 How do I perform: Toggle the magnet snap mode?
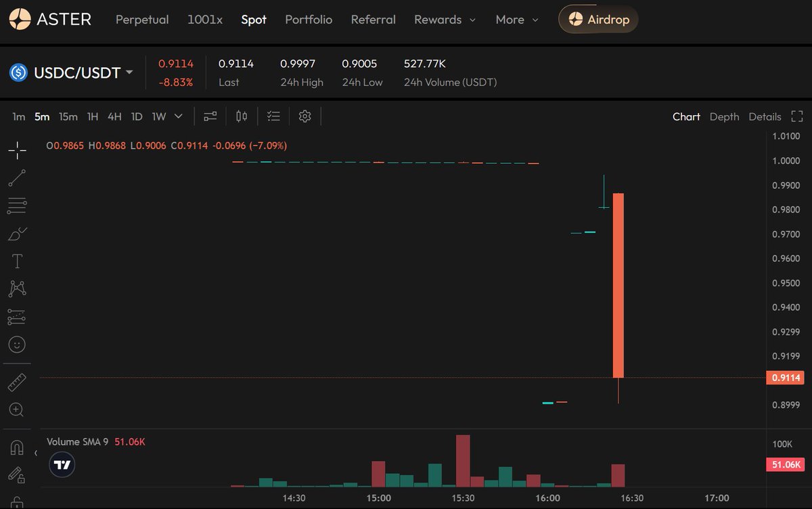pyautogui.click(x=17, y=448)
